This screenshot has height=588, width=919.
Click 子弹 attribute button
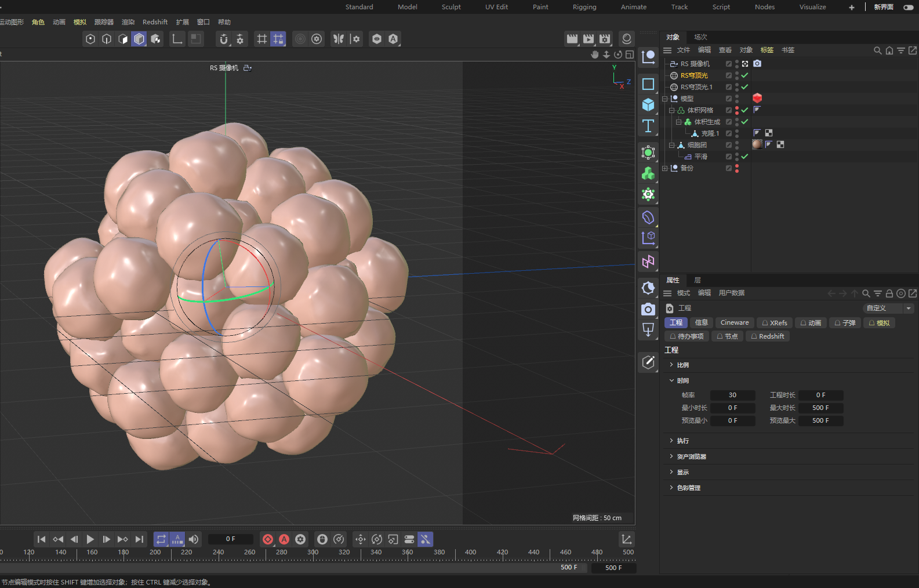844,322
